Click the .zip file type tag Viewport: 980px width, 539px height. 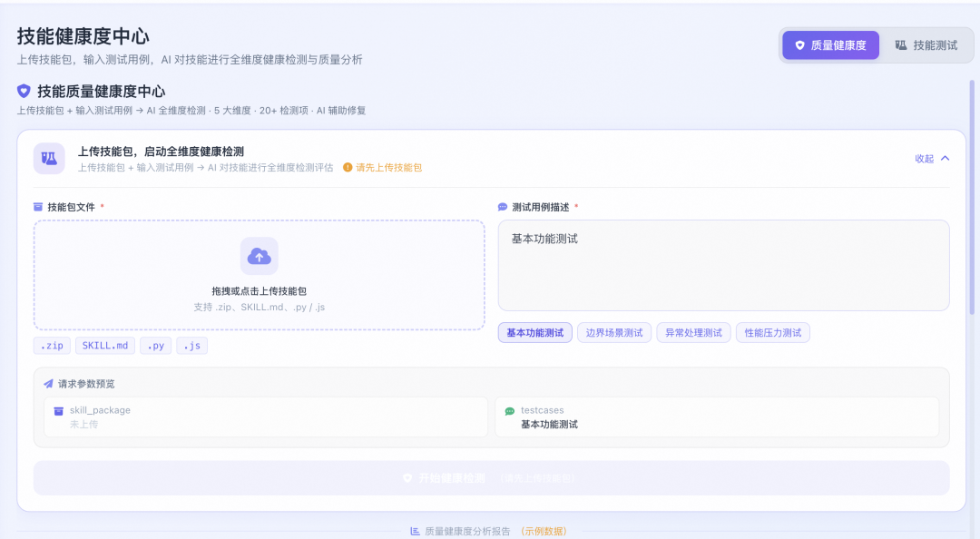(x=52, y=346)
